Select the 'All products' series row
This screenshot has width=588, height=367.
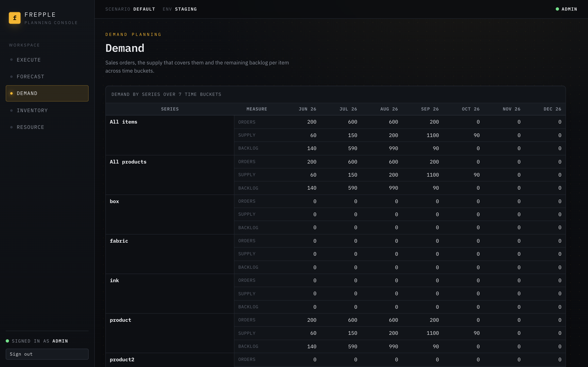[170, 175]
